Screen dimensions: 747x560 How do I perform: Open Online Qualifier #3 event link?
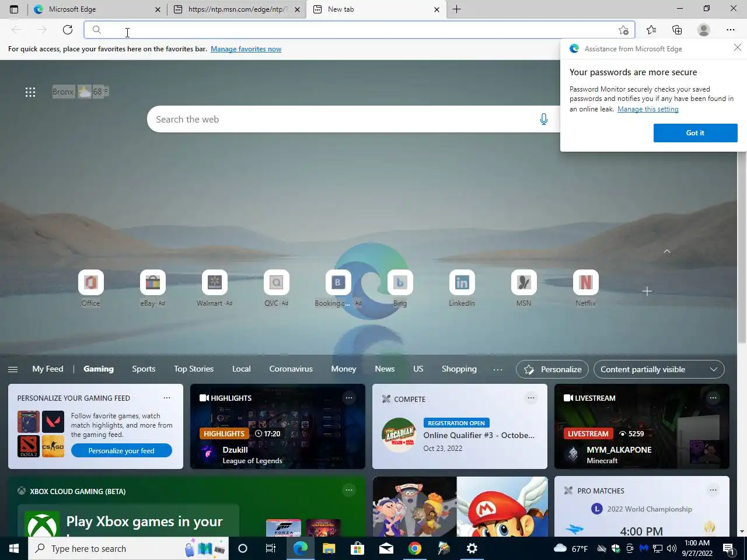479,435
